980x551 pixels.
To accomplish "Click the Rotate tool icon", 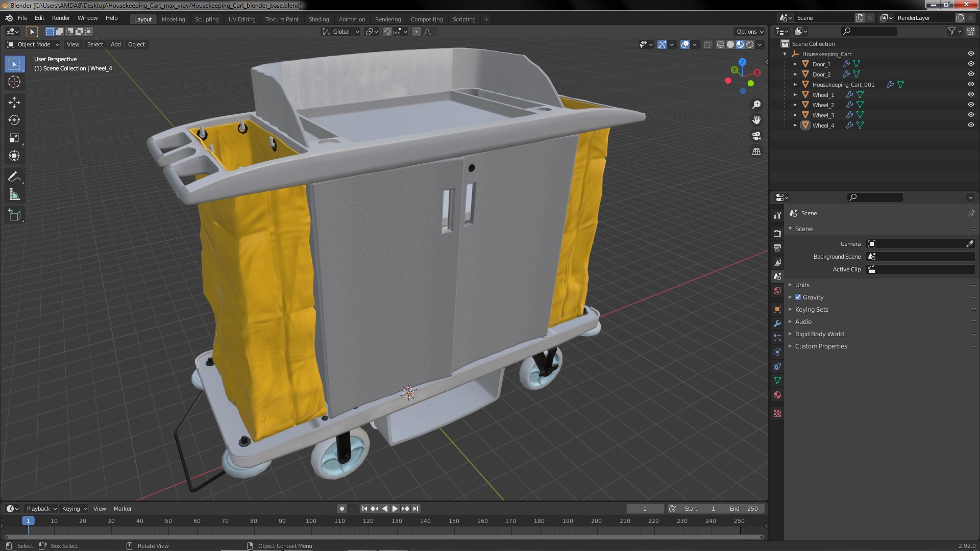I will click(15, 120).
